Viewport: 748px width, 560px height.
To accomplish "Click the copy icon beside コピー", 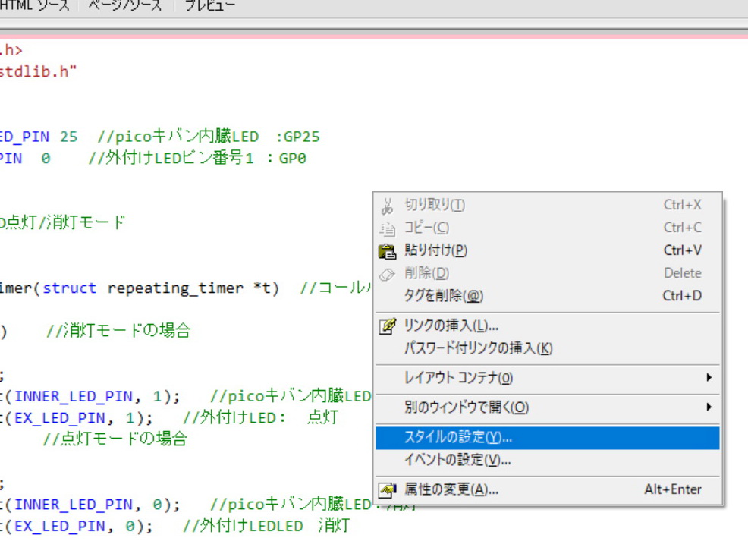I will [x=388, y=228].
